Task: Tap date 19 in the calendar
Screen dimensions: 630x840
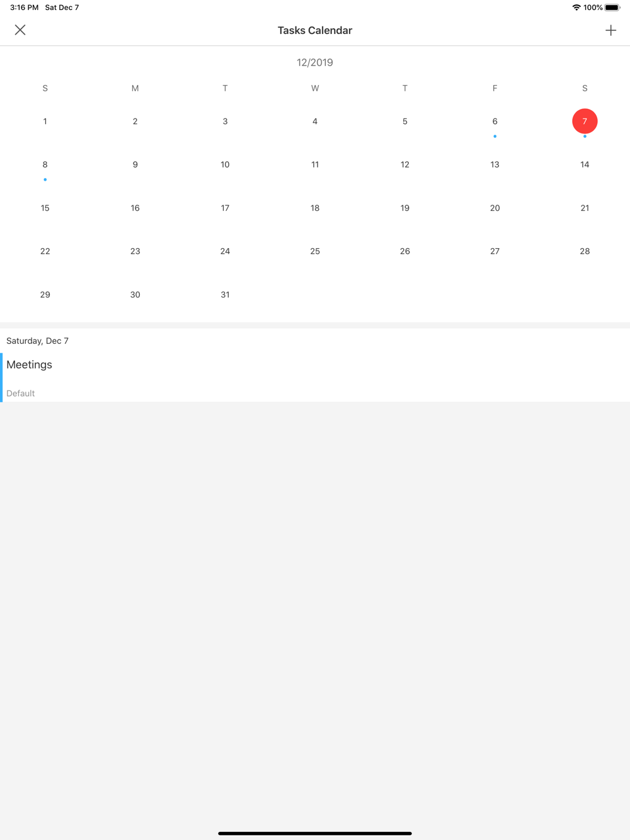Action: click(405, 208)
